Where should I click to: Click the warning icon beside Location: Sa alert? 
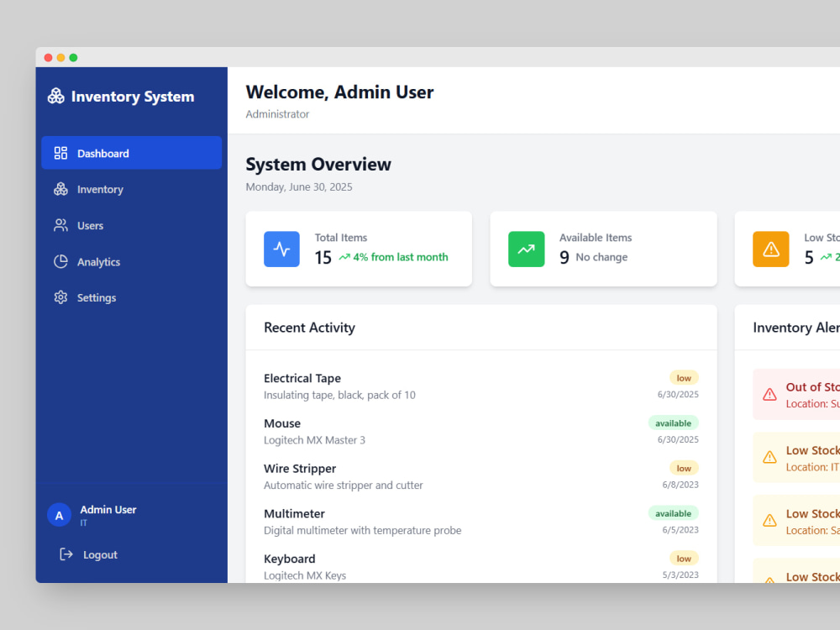point(769,520)
